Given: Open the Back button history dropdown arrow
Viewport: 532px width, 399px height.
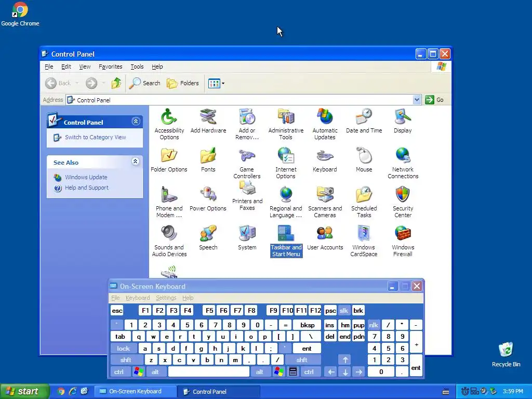Looking at the screenshot, I should coord(77,83).
